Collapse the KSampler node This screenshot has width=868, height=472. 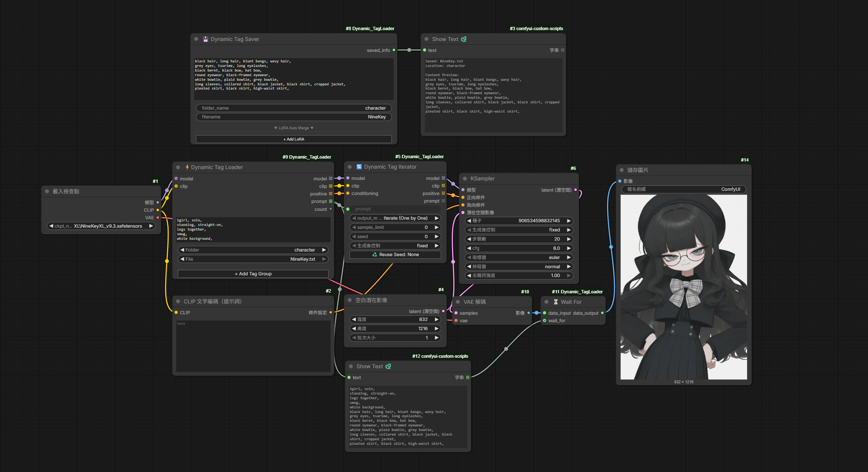click(465, 179)
